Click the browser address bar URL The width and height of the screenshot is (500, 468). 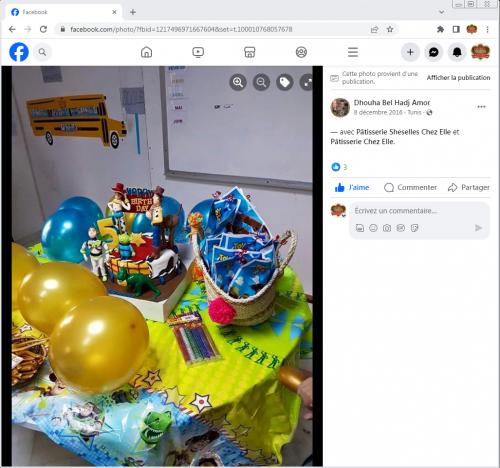(181, 29)
